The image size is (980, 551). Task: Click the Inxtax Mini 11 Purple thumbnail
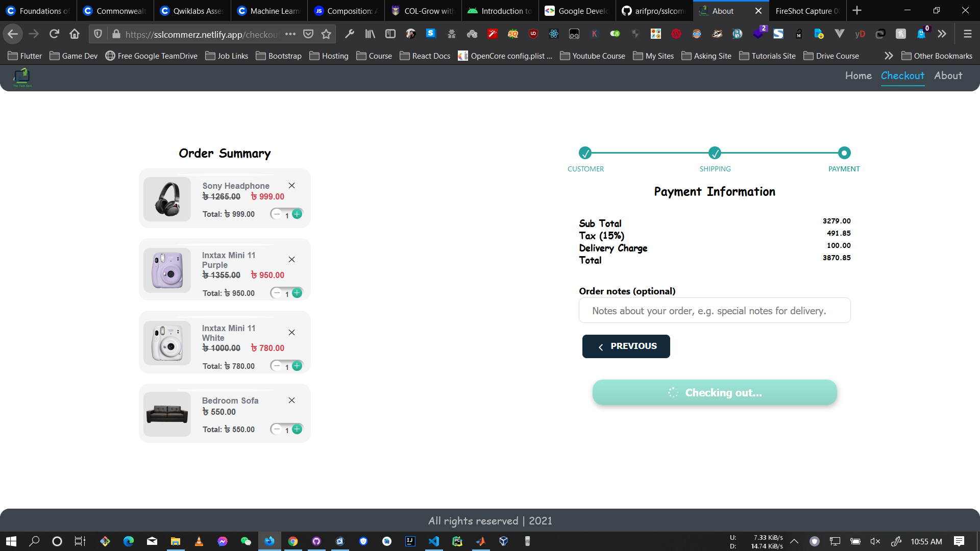point(167,271)
